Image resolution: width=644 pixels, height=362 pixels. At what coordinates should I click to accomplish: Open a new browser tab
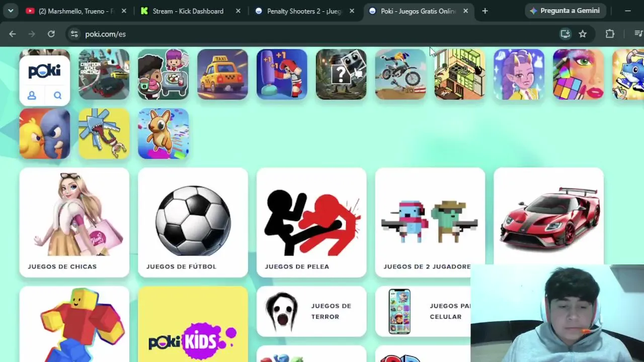485,11
